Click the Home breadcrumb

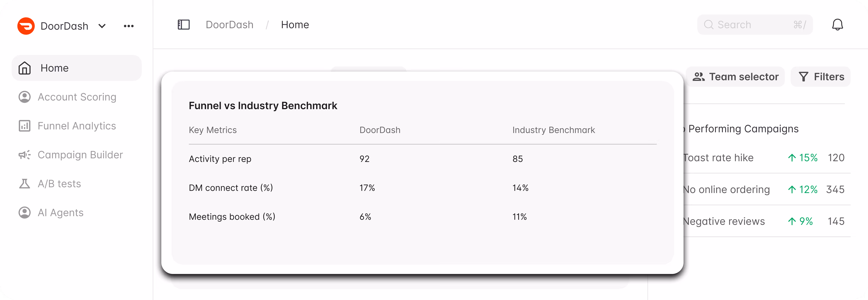(x=295, y=25)
